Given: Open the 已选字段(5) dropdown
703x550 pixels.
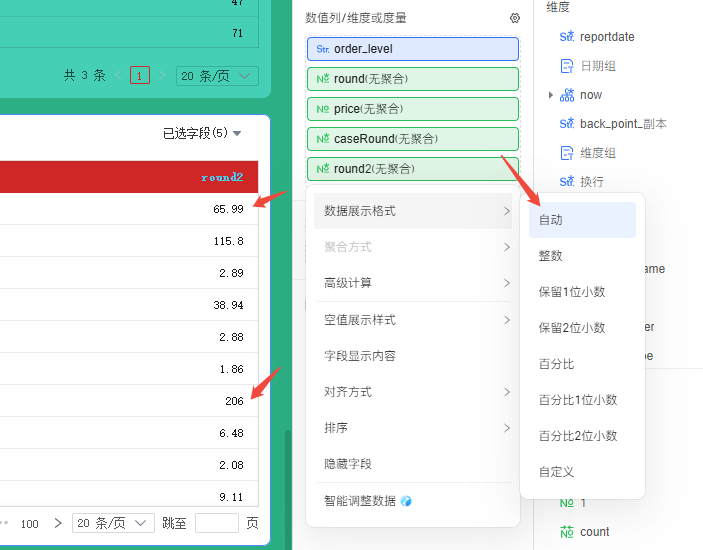Looking at the screenshot, I should click(x=202, y=133).
